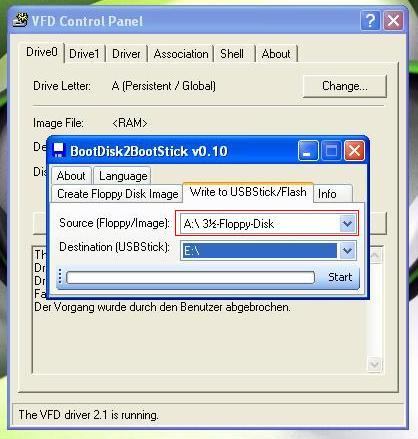The height and width of the screenshot is (439, 418).
Task: Click the toolbar grip handle beside the progress bar
Action: tap(60, 277)
